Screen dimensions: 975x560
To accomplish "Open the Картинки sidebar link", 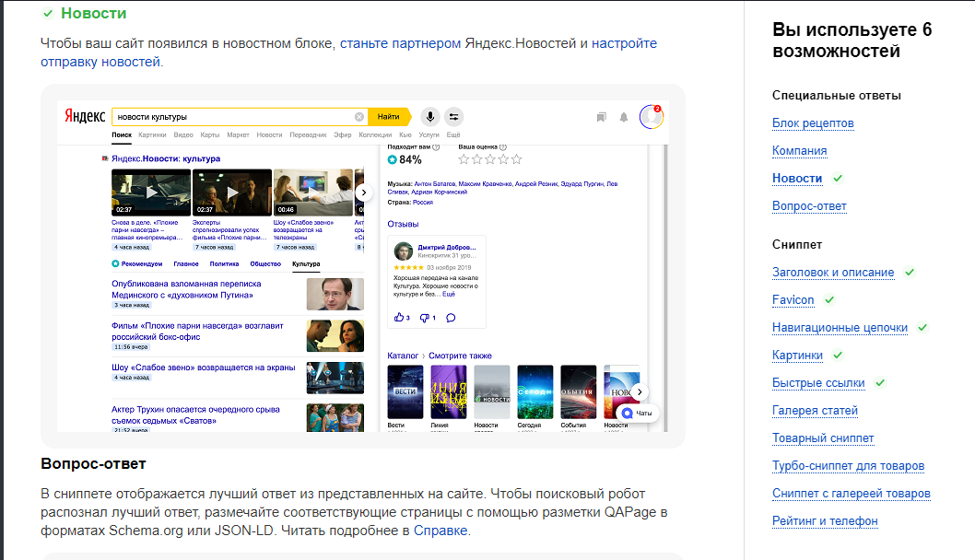I will pos(797,356).
